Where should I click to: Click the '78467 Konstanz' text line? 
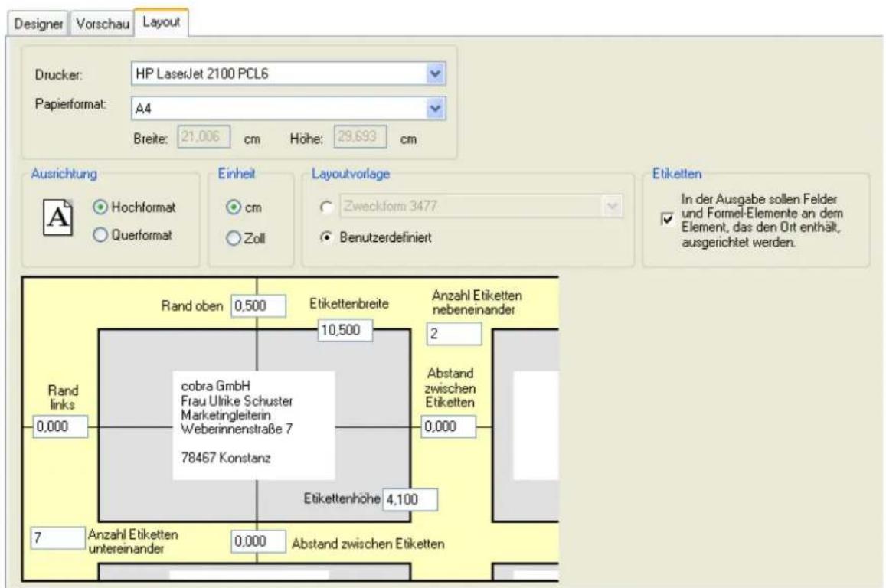[225, 458]
